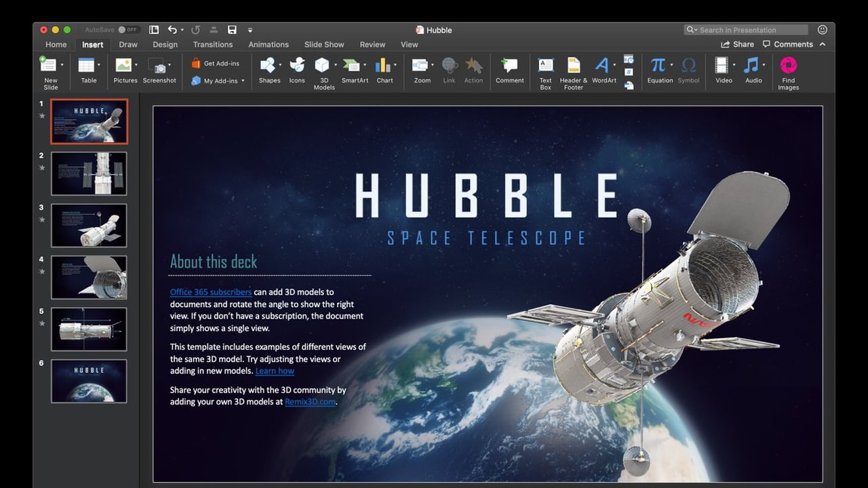Click the Save icon in title bar
868x488 pixels.
(x=232, y=30)
